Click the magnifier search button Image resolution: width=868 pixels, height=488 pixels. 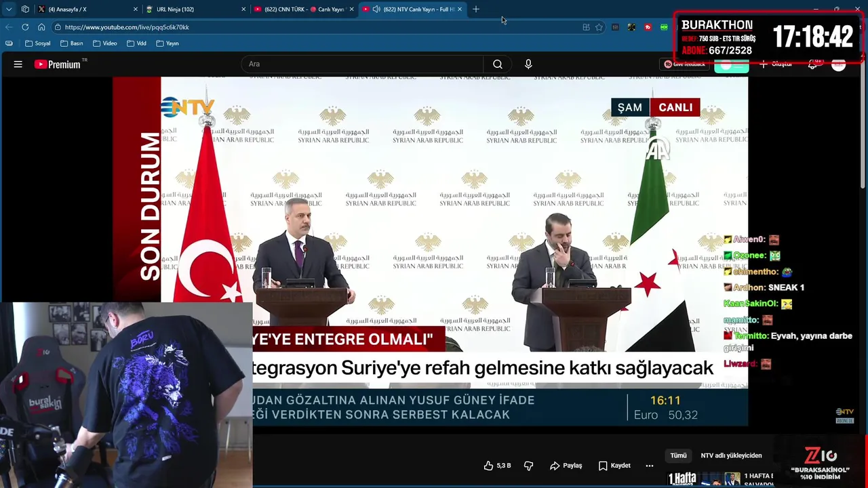point(498,64)
